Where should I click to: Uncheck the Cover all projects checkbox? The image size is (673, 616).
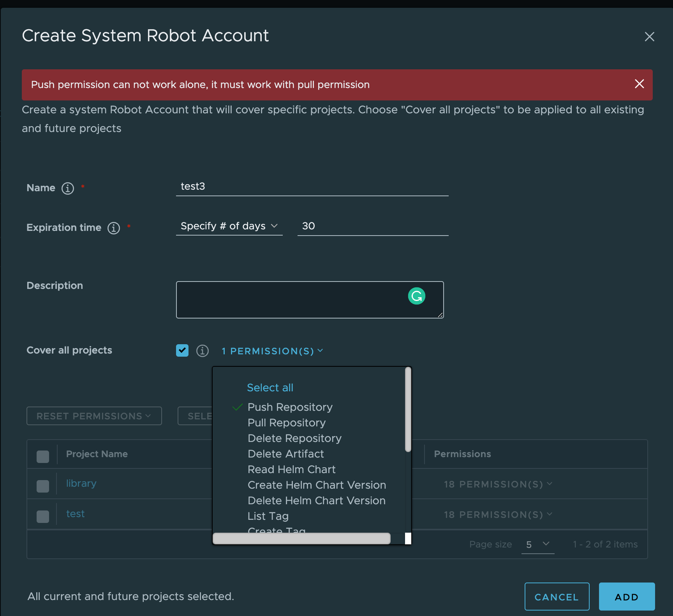182,350
